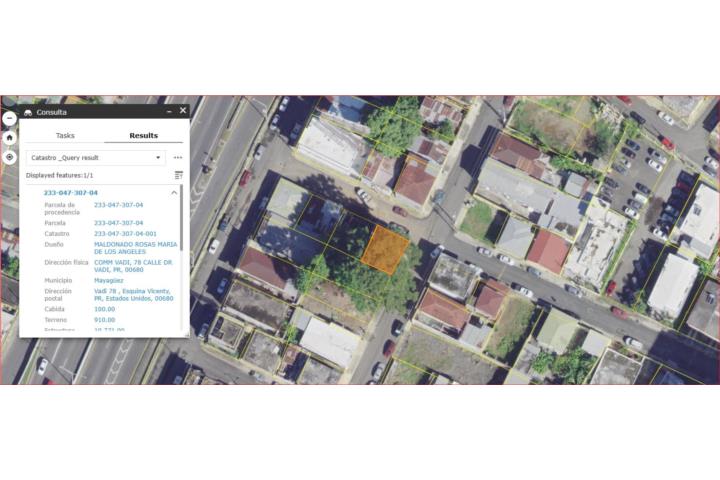Click the Parcela de procedencia value

pyautogui.click(x=118, y=205)
